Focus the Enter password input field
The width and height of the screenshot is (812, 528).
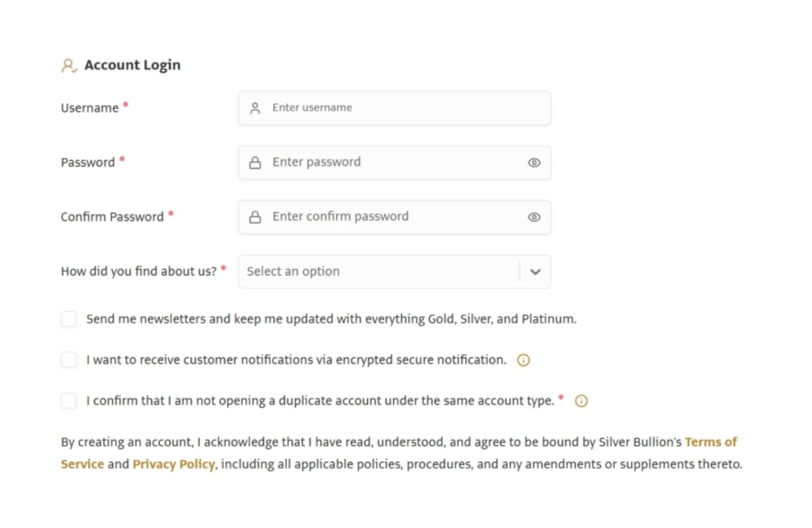click(x=395, y=162)
